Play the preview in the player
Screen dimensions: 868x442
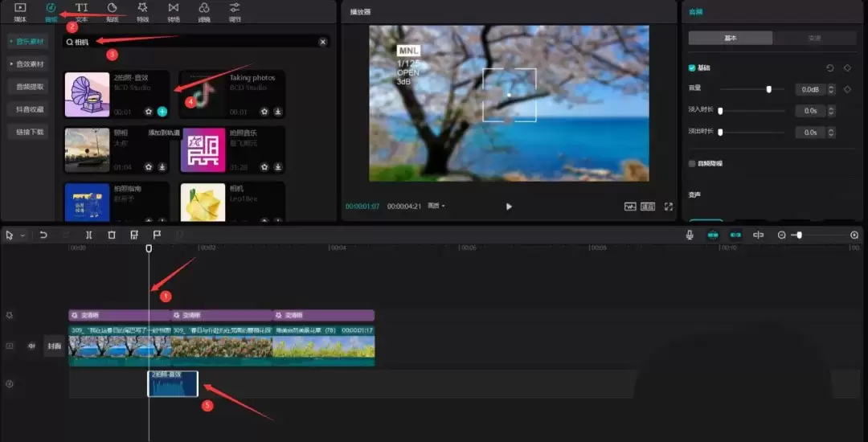click(509, 207)
